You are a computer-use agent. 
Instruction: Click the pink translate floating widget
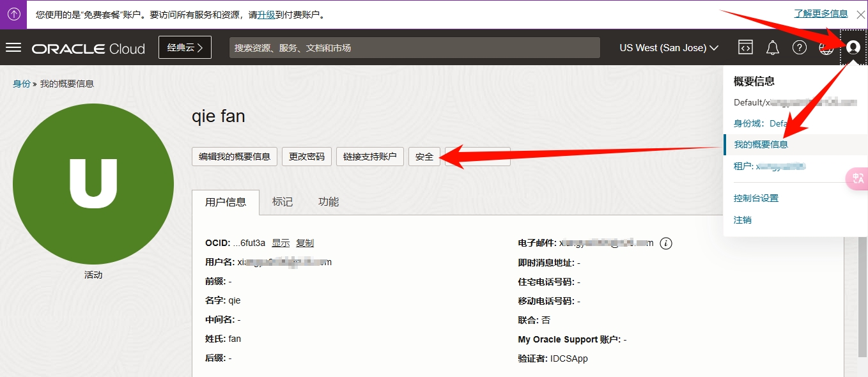click(x=857, y=179)
